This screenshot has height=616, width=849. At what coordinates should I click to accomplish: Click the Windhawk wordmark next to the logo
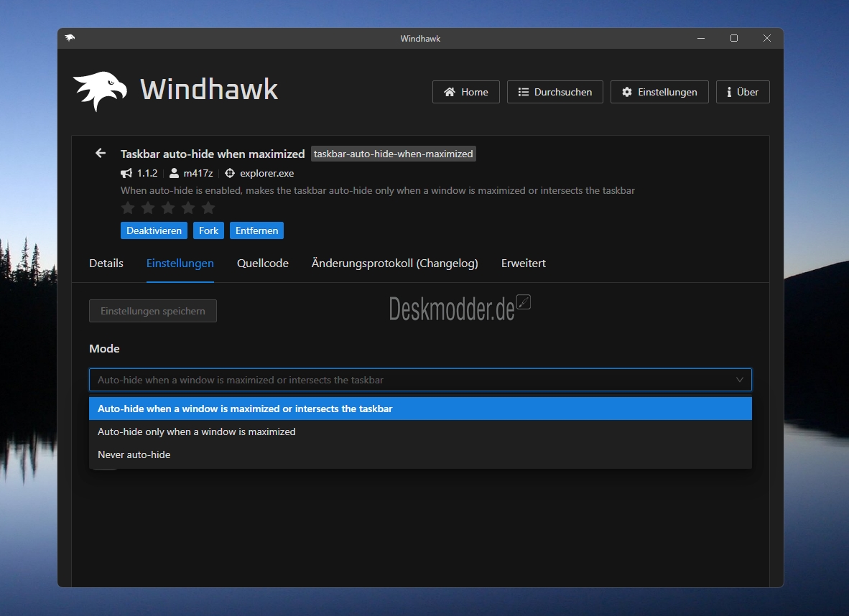point(209,89)
